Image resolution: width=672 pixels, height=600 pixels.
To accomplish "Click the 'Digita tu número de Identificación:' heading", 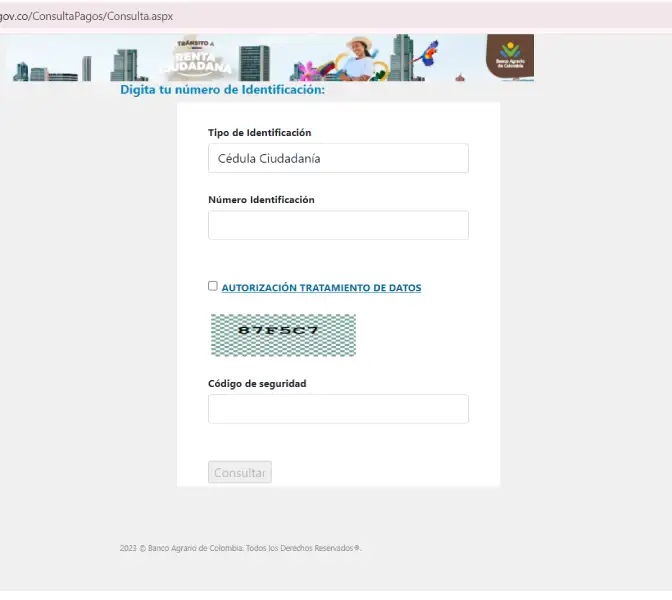I will coord(222,90).
